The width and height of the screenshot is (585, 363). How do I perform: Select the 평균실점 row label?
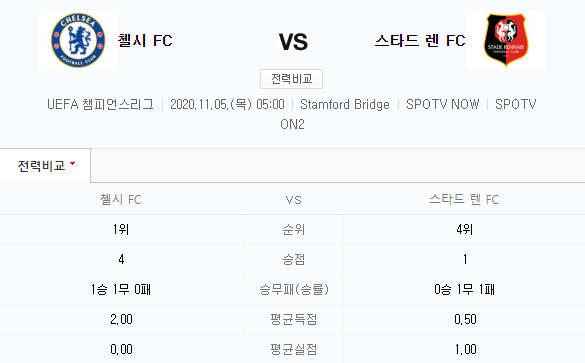pos(294,349)
